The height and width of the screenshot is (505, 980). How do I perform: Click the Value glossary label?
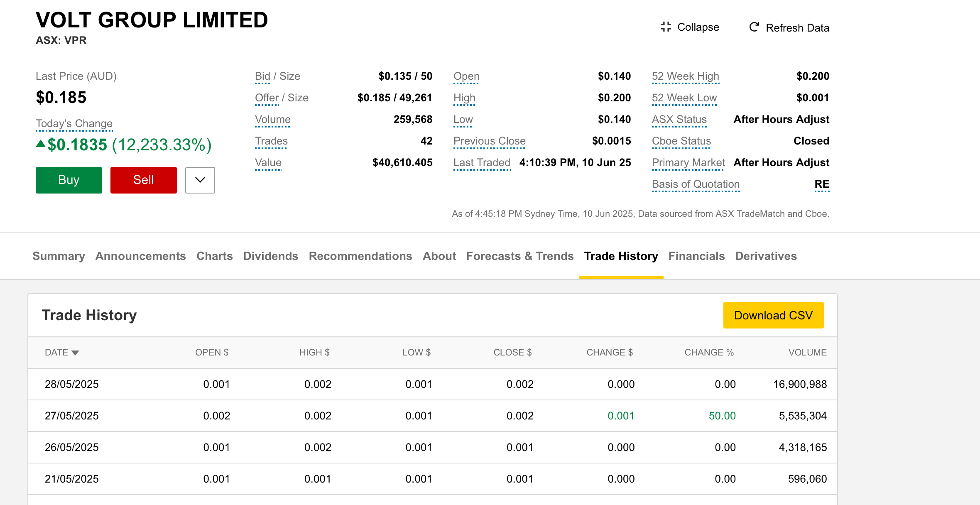coord(268,163)
